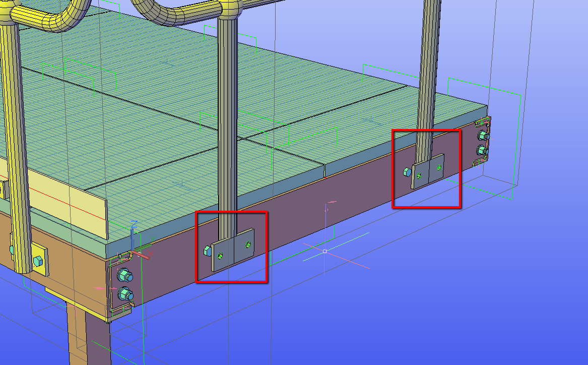Select the crosshair pickbox at viewport center
Viewport: 588px width, 365px height.
(324, 251)
